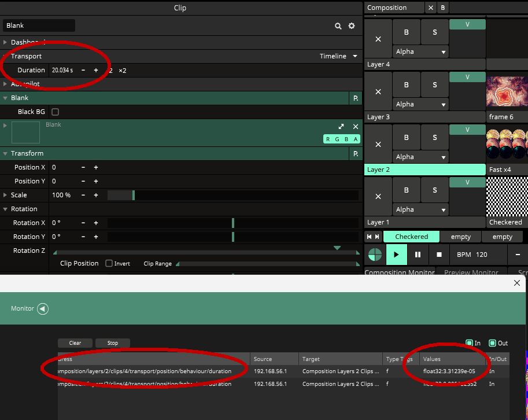This screenshot has width=528, height=420.
Task: Toggle the Out filter checkbox in Monitor
Action: [493, 343]
